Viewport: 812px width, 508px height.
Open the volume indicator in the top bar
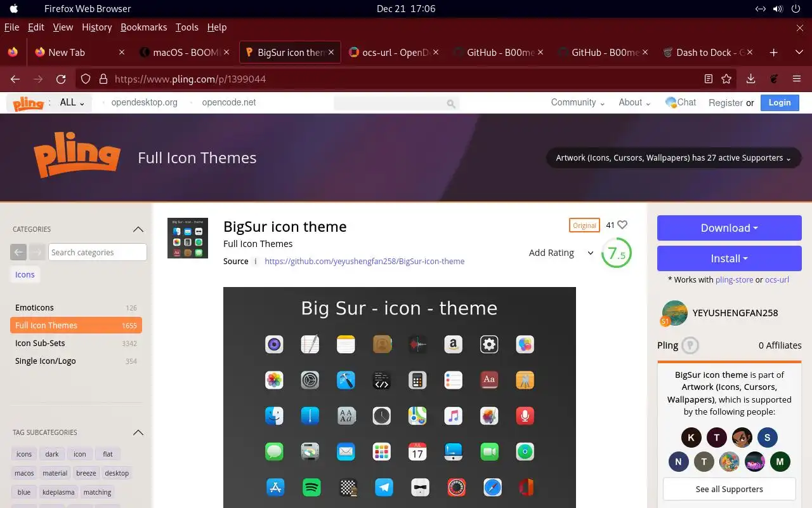778,9
